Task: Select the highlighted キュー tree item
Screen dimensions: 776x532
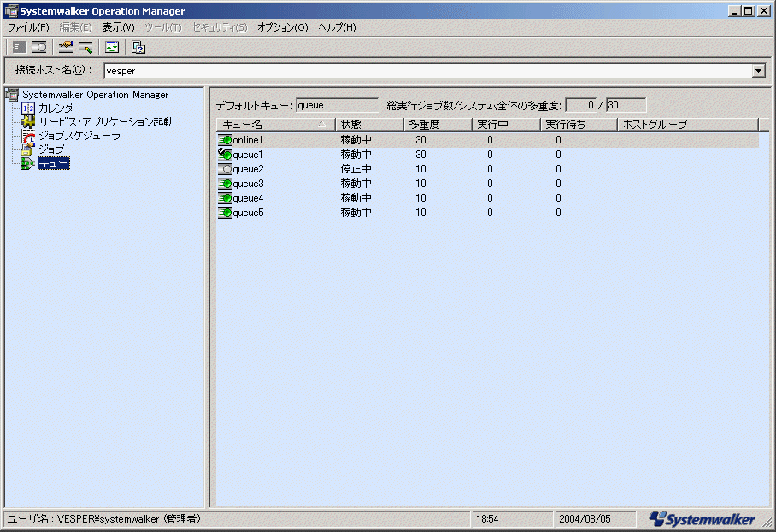Action: click(54, 163)
